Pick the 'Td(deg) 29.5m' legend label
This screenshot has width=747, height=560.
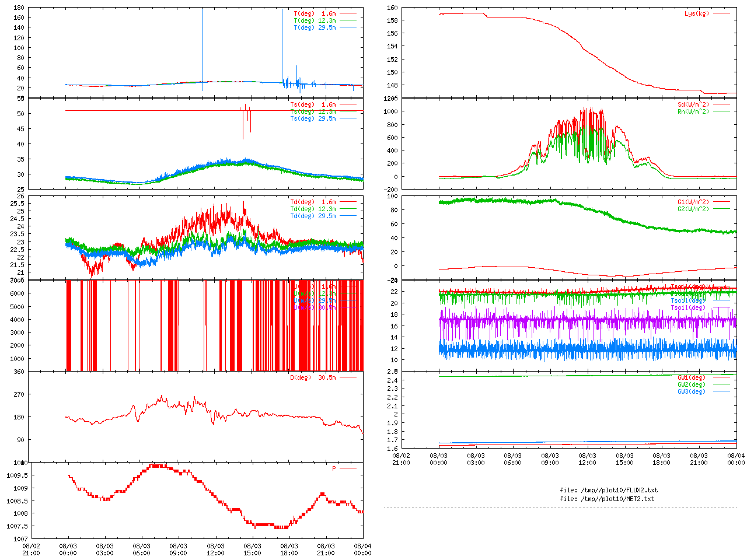(x=313, y=216)
